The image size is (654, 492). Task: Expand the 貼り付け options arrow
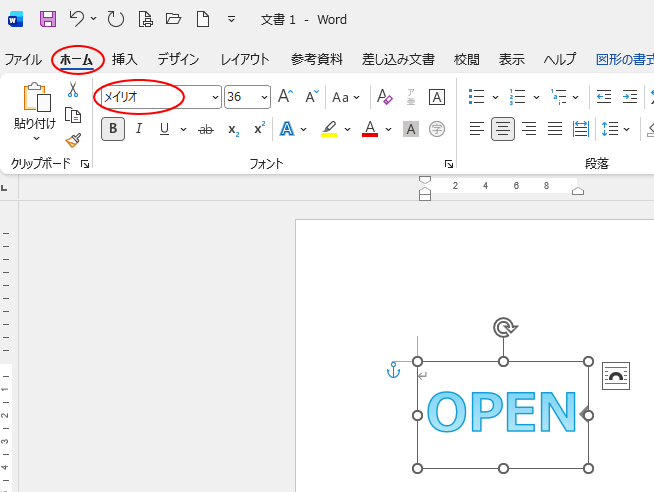[x=36, y=138]
